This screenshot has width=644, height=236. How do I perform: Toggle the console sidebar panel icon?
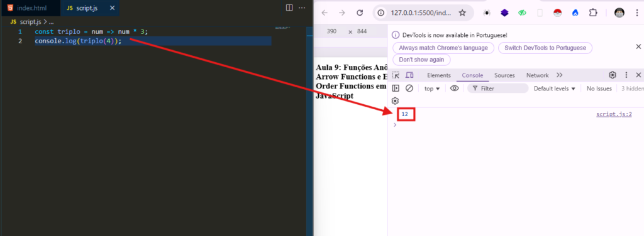(396, 88)
